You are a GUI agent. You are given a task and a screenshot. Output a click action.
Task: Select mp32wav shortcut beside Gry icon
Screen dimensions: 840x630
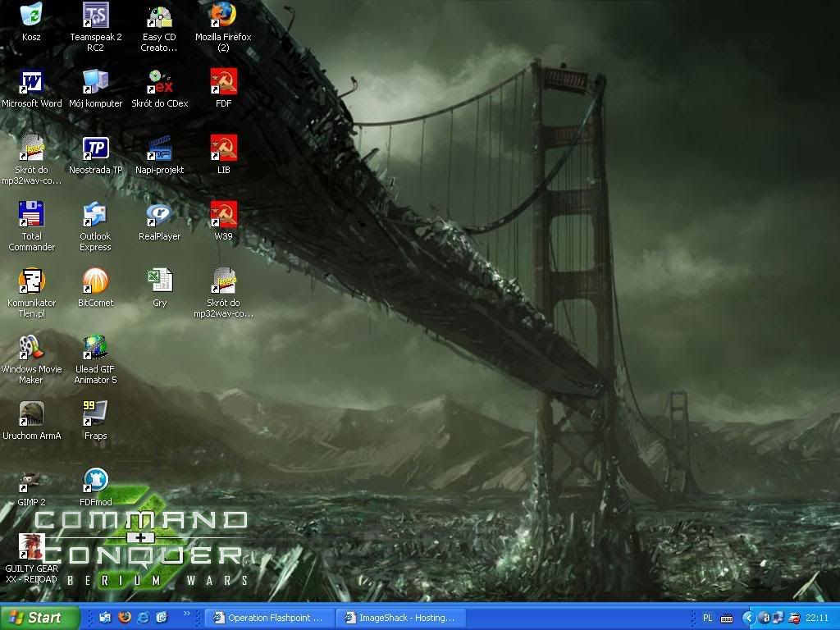point(223,281)
